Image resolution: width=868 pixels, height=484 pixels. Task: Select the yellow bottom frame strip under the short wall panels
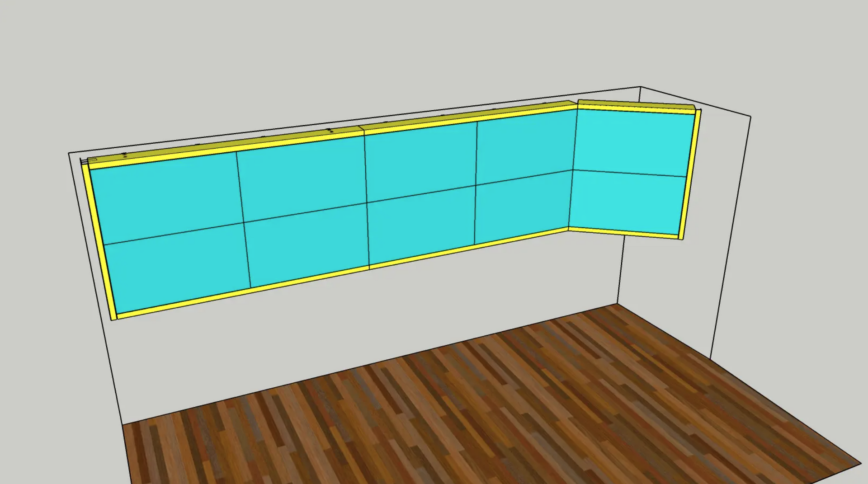624,233
